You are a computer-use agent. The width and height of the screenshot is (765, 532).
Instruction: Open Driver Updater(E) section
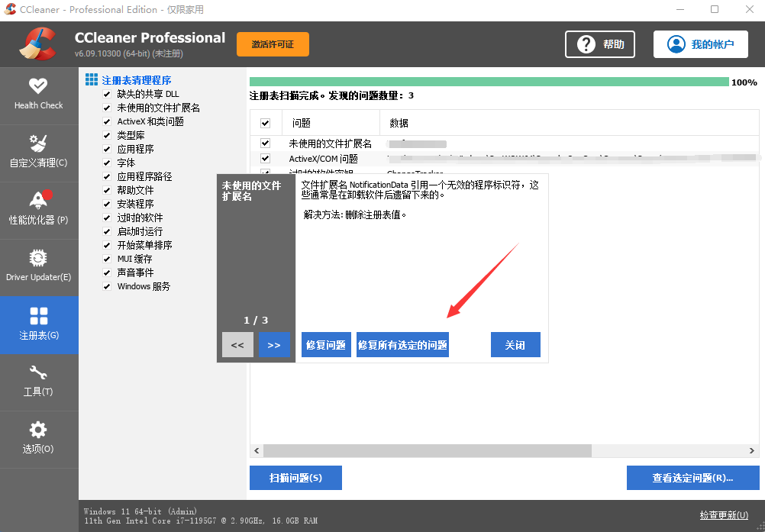[38, 266]
